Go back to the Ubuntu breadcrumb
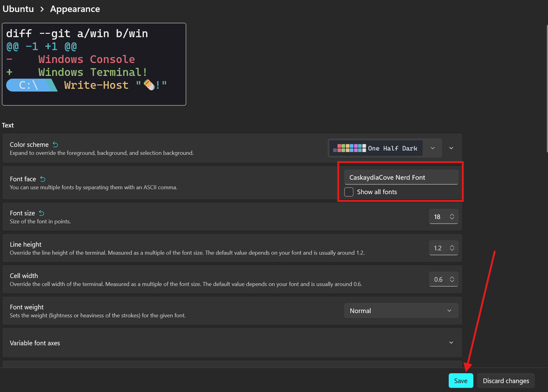This screenshot has width=548, height=392. (18, 9)
